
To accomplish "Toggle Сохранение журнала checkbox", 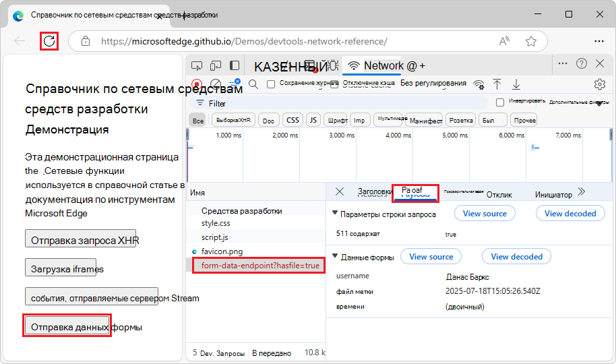I will [x=271, y=84].
